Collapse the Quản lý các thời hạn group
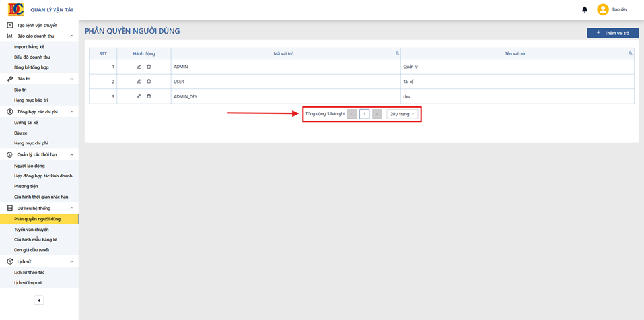This screenshot has height=320, width=644. [x=71, y=154]
